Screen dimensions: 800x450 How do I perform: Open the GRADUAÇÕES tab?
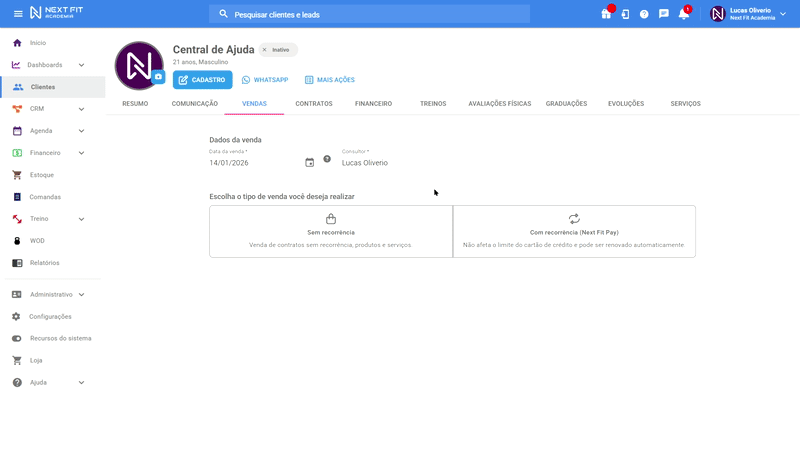coord(566,104)
